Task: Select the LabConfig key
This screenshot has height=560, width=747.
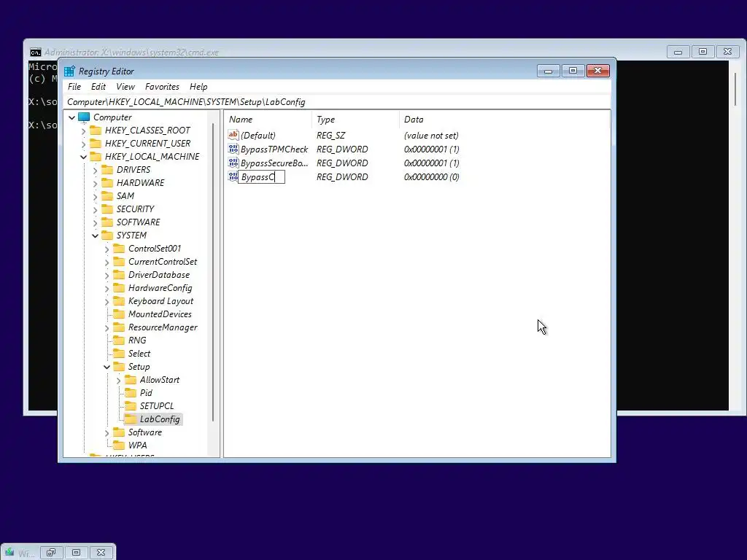Action: click(160, 419)
